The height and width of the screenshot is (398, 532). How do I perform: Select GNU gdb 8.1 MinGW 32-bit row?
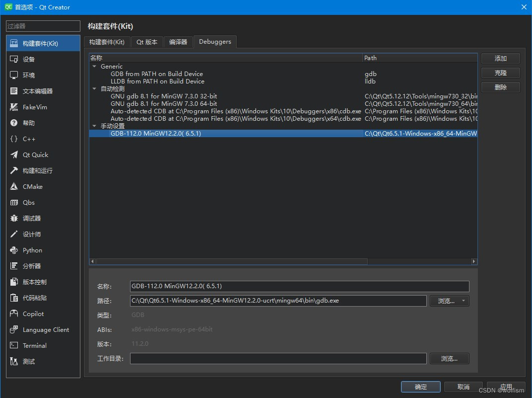283,96
